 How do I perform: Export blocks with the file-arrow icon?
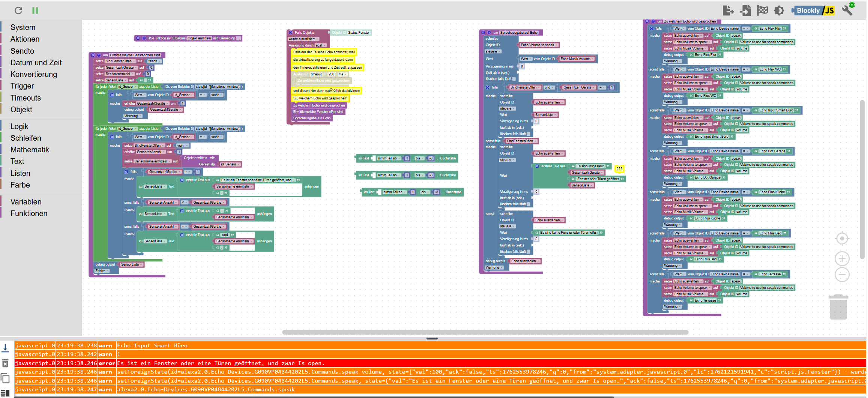(728, 11)
